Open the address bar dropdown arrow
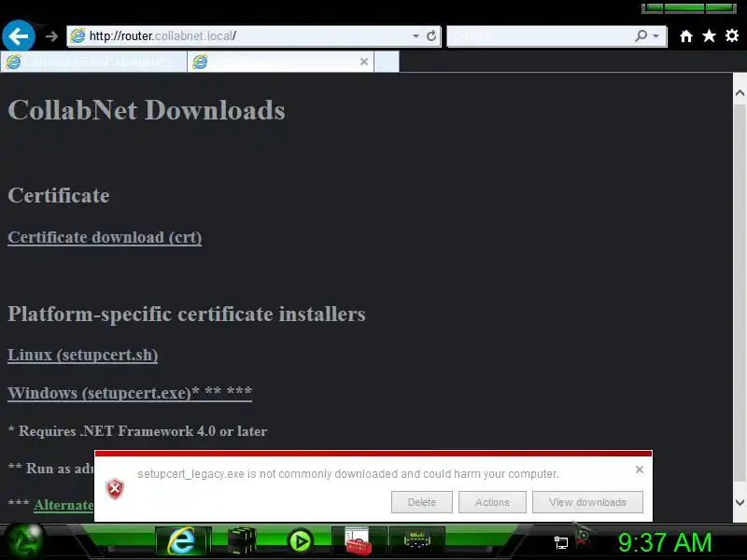 click(416, 36)
